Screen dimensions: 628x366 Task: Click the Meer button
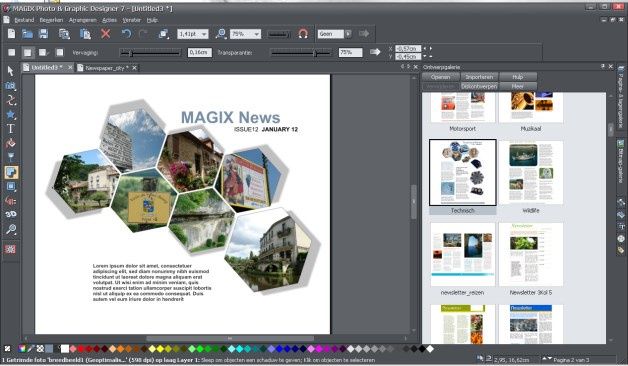click(x=517, y=86)
